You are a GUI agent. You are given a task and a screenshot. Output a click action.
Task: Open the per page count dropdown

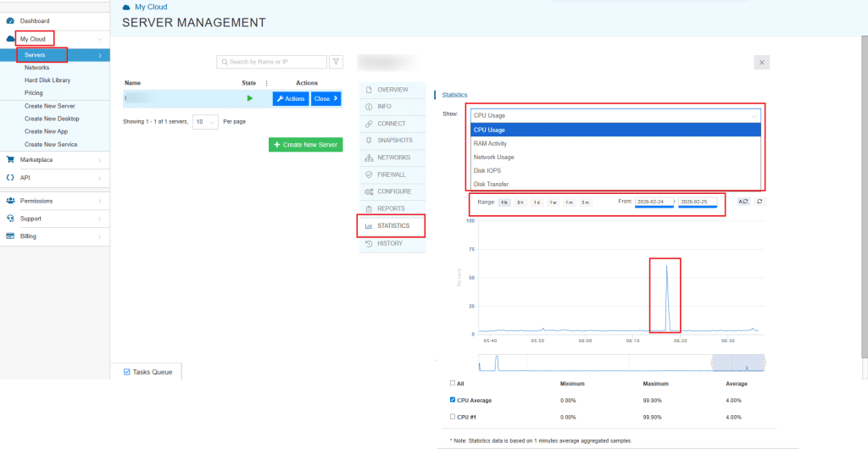[205, 122]
